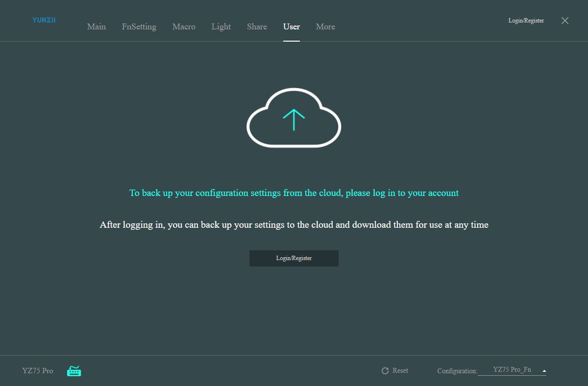Image resolution: width=588 pixels, height=386 pixels.
Task: Click Login/Register link in the top-right corner
Action: point(526,21)
